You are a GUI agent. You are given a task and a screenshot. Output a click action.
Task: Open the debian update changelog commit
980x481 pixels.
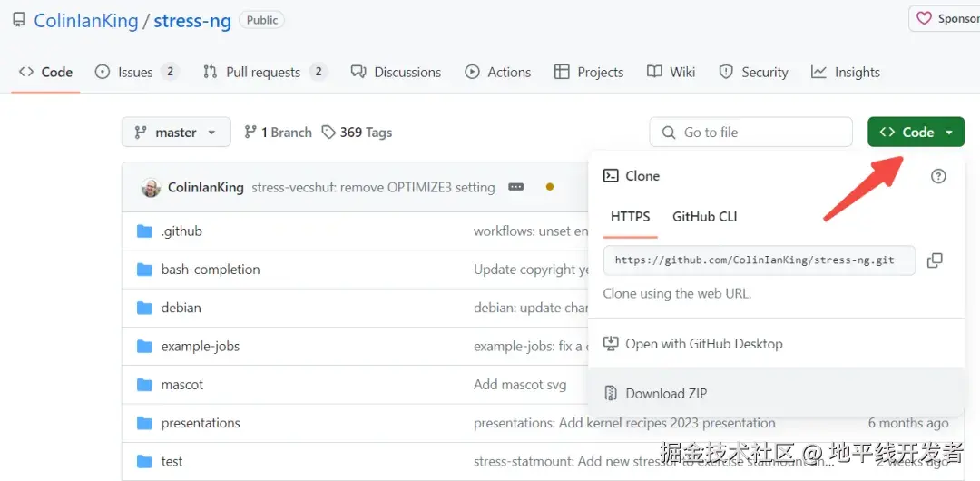pos(531,308)
